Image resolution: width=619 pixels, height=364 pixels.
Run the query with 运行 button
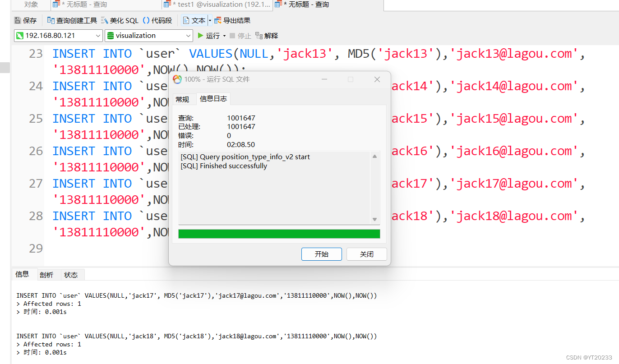(209, 36)
